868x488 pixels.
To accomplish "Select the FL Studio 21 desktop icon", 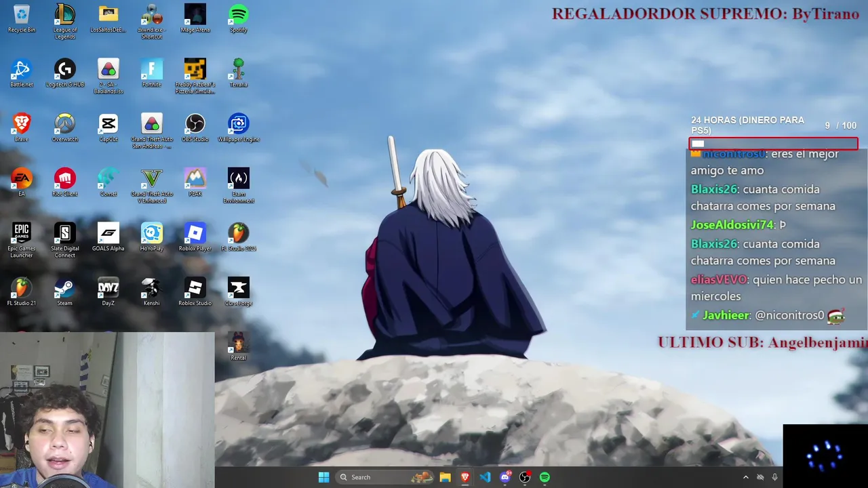I will tap(22, 292).
